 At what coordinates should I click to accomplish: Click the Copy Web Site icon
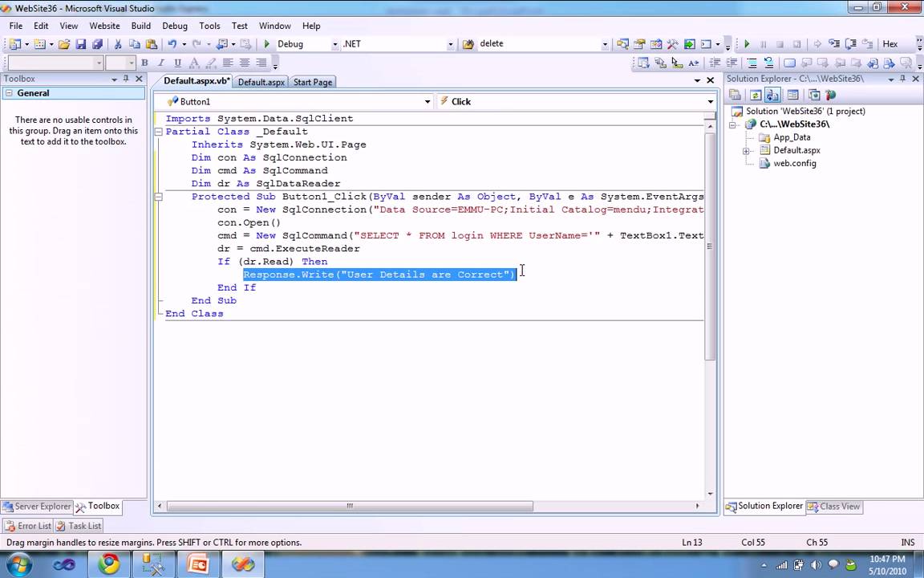814,95
